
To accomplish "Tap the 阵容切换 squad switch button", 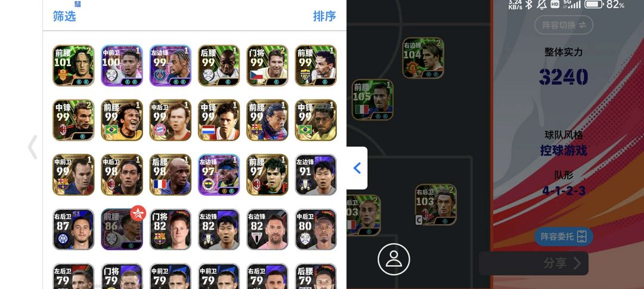I will (x=563, y=25).
